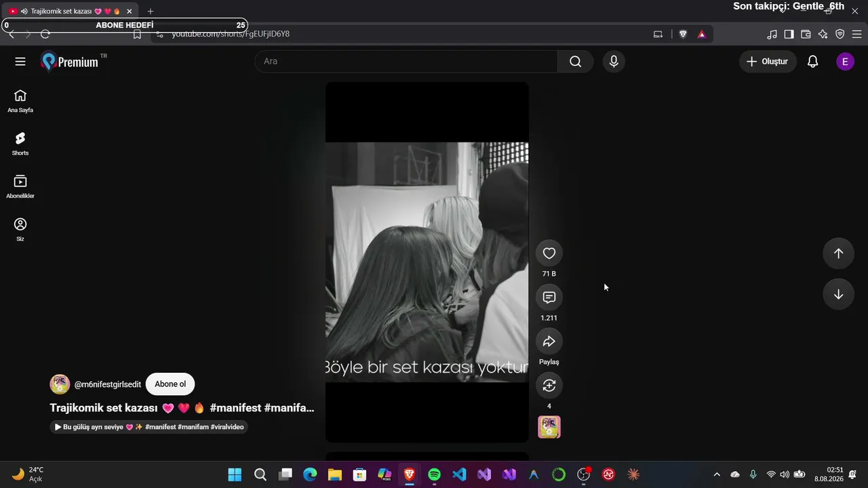
Task: Open the YouTube guide hamburger menu
Action: pyautogui.click(x=20, y=62)
